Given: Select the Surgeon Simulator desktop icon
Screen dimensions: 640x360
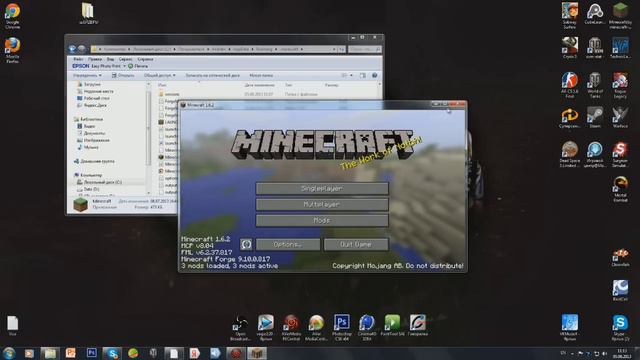Looking at the screenshot, I should (620, 154).
